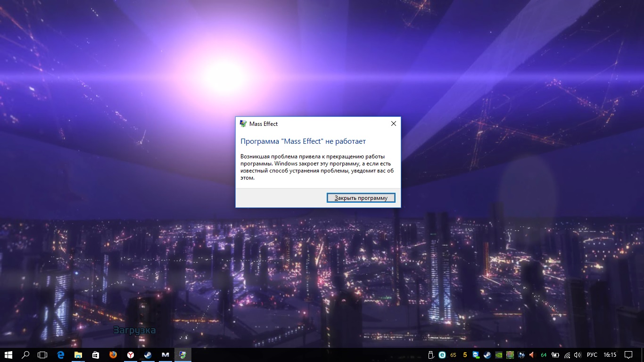
Task: Open Task View on the taskbar
Action: point(43,354)
